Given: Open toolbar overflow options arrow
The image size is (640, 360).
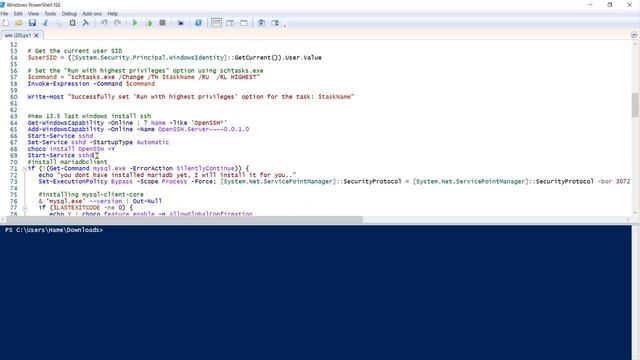Looking at the screenshot, I should [x=285, y=25].
